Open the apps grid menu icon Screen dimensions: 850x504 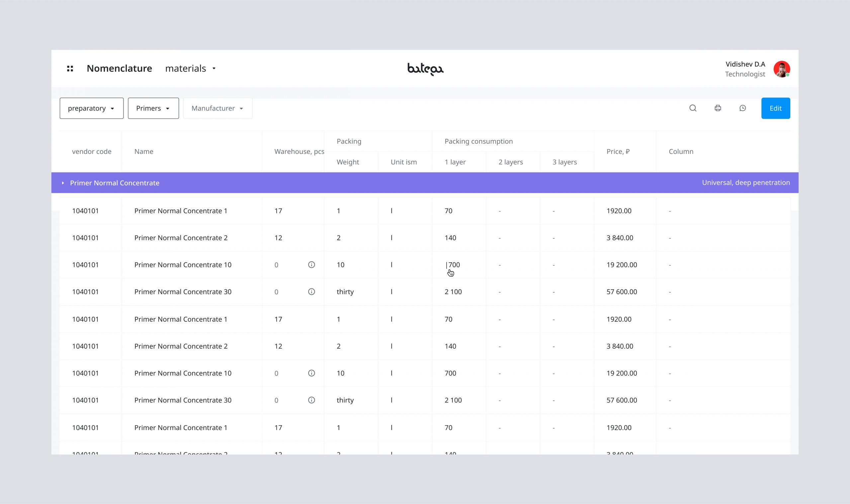(70, 69)
